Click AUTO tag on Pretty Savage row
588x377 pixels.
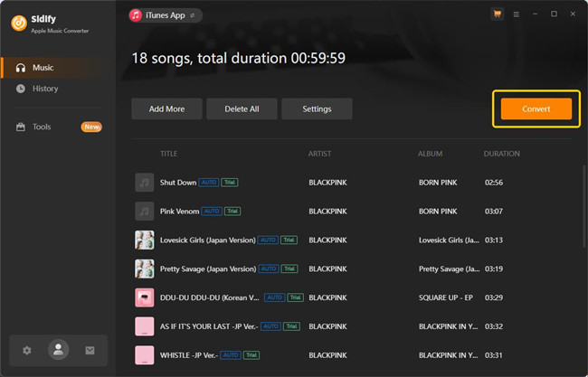click(x=269, y=269)
